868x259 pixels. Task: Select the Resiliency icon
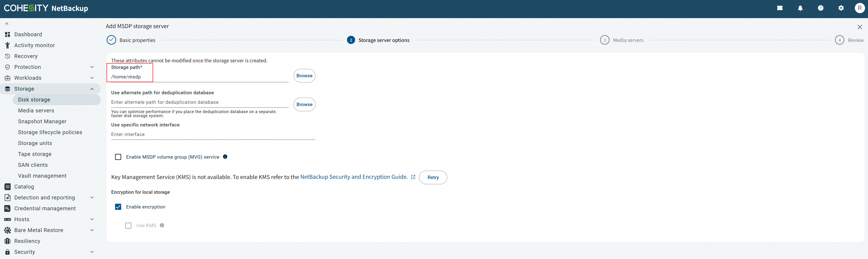pyautogui.click(x=7, y=241)
